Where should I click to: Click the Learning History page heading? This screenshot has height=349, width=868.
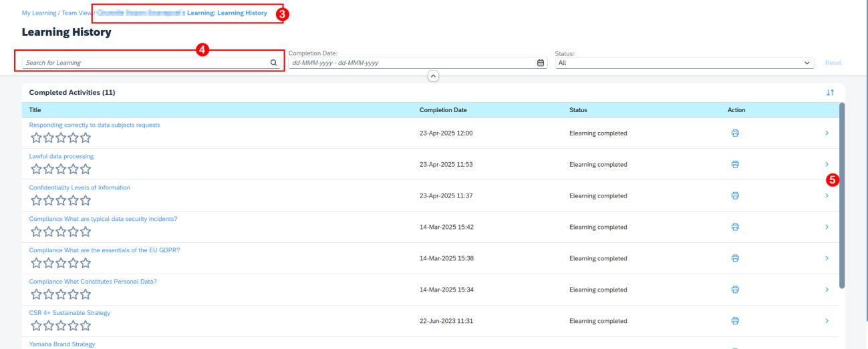66,32
